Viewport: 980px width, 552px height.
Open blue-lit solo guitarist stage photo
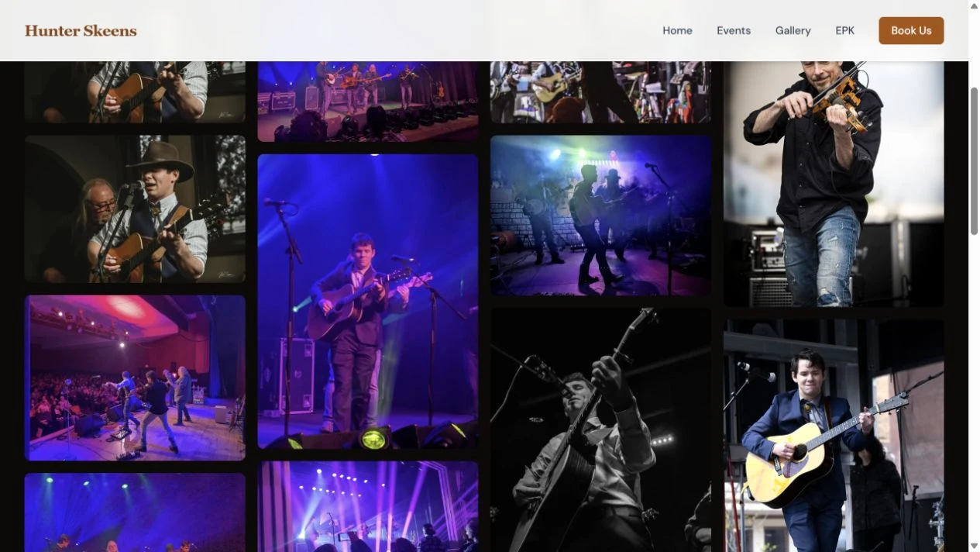coord(368,301)
